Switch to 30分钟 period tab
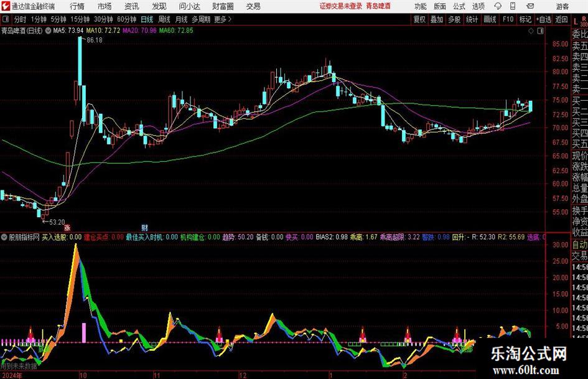588x379 pixels. pos(103,19)
